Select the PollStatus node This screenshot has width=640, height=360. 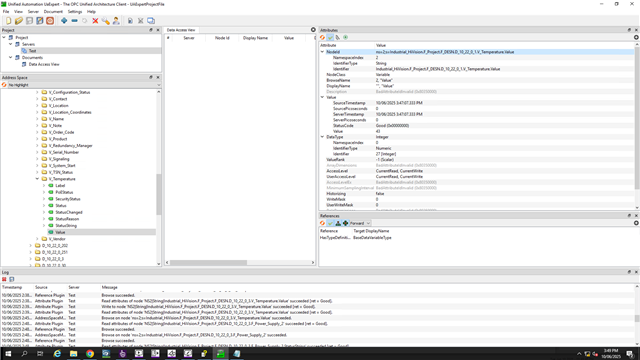click(64, 192)
